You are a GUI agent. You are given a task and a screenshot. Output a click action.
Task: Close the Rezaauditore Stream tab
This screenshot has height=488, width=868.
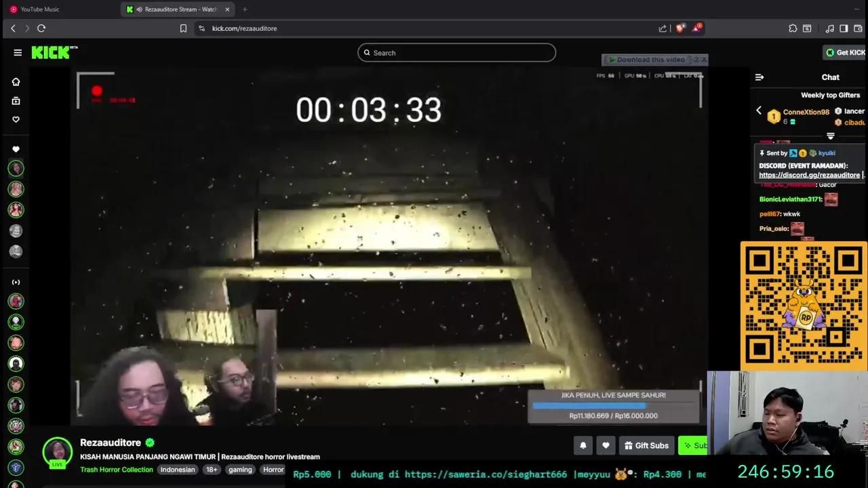[x=228, y=9]
